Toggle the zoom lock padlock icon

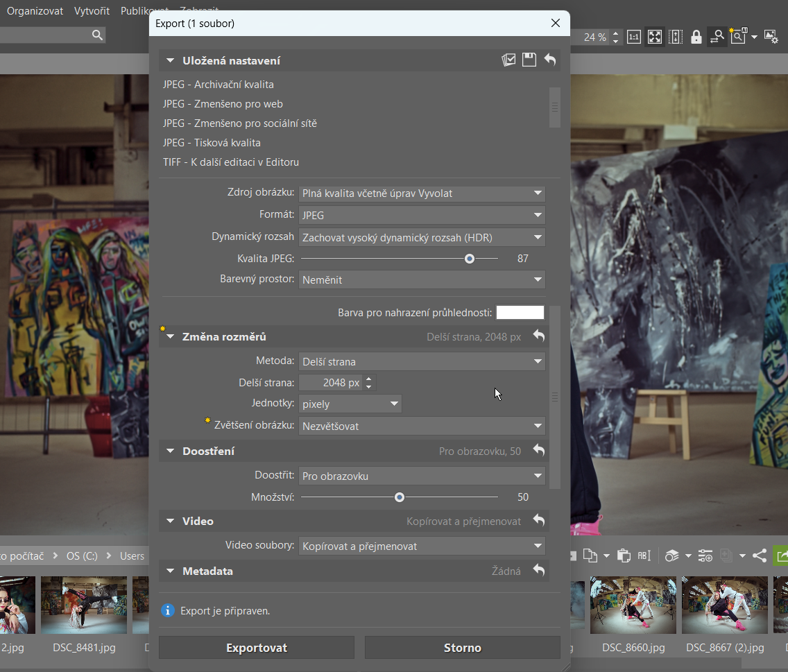[x=696, y=37]
